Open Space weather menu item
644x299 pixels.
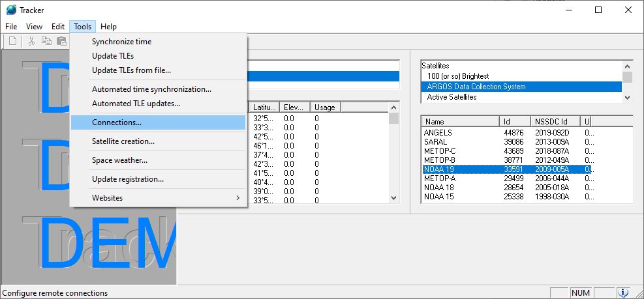pos(119,160)
